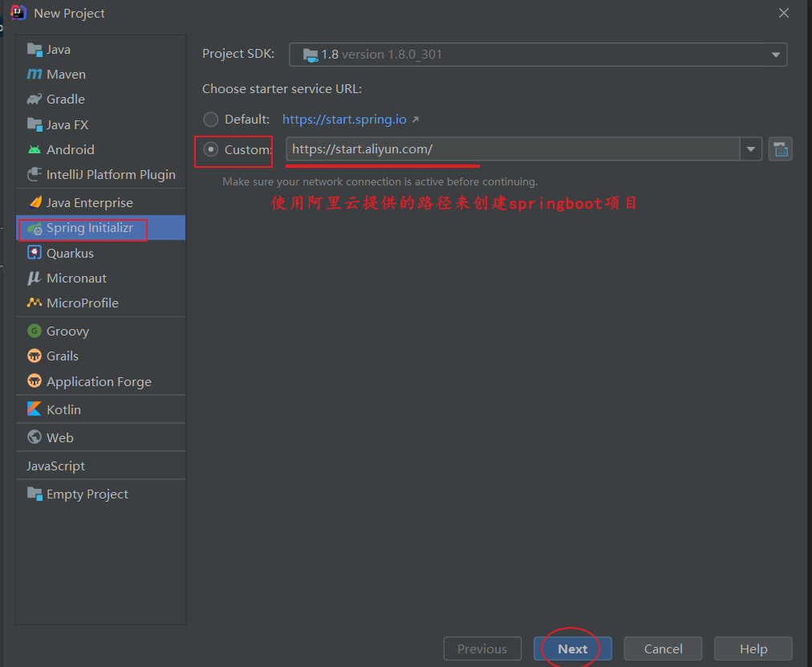Open the Project SDK combo box
This screenshot has height=667, width=812.
[x=538, y=55]
